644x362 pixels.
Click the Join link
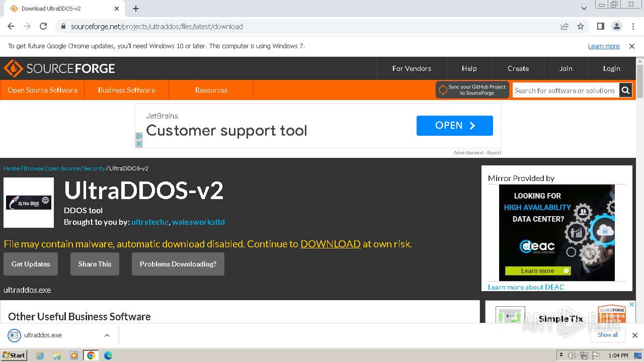pos(566,68)
